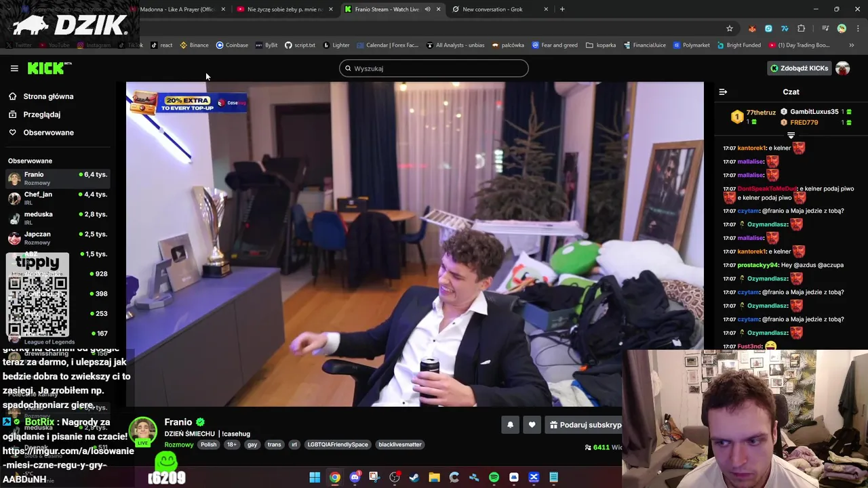This screenshot has width=868, height=488.
Task: Open File Explorer from the taskbar
Action: (x=434, y=477)
